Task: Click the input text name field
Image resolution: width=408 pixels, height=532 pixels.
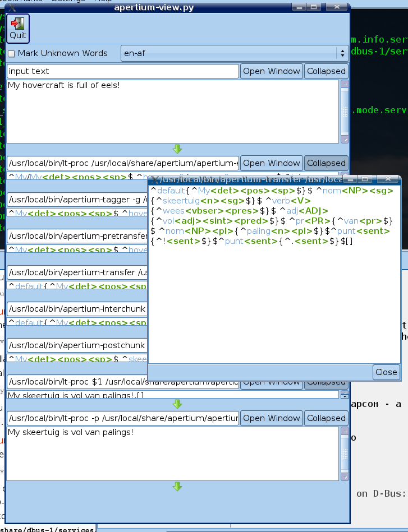Action: [123, 71]
